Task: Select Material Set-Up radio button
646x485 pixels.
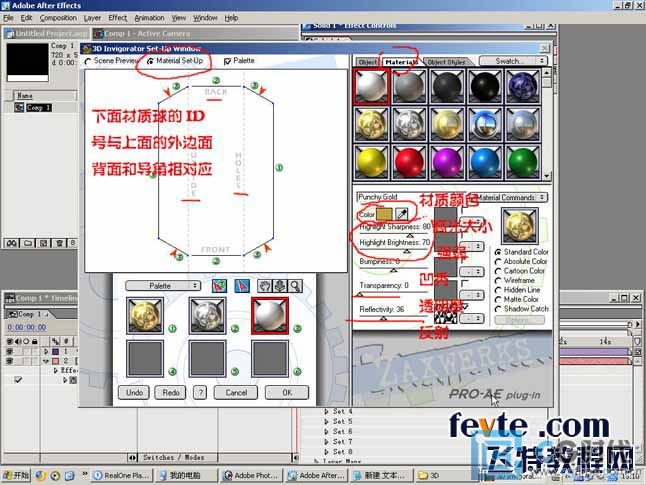Action: pyautogui.click(x=150, y=61)
